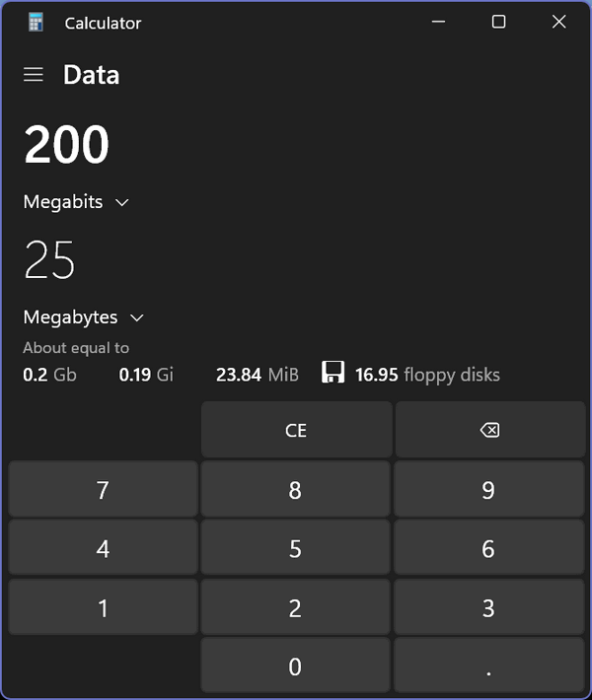
Task: Open the hamburger navigation menu
Action: [34, 75]
